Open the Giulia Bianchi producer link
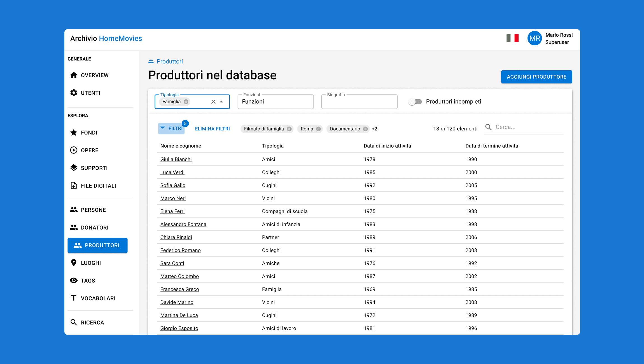Screen dimensions: 644x364 176,159
